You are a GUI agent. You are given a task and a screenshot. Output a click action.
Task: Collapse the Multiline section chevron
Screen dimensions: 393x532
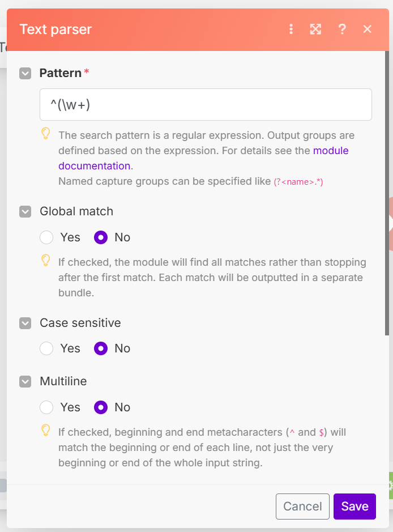[x=25, y=381]
